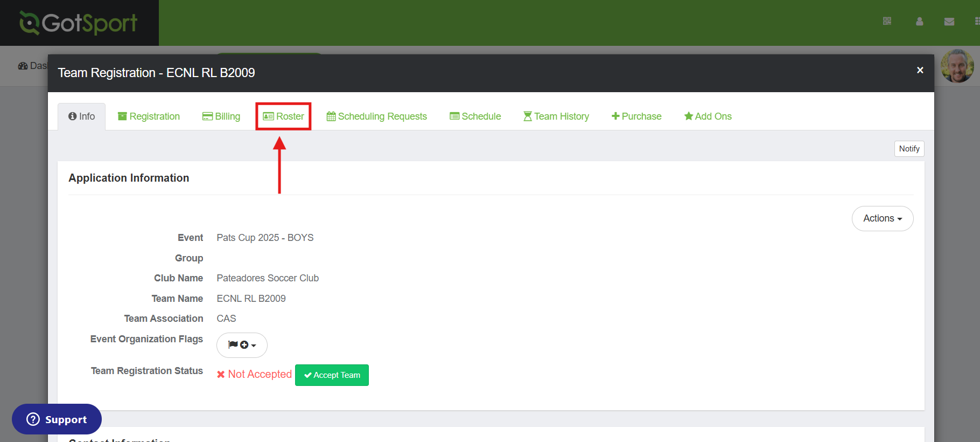
Task: Open the Purchase tab
Action: point(636,116)
